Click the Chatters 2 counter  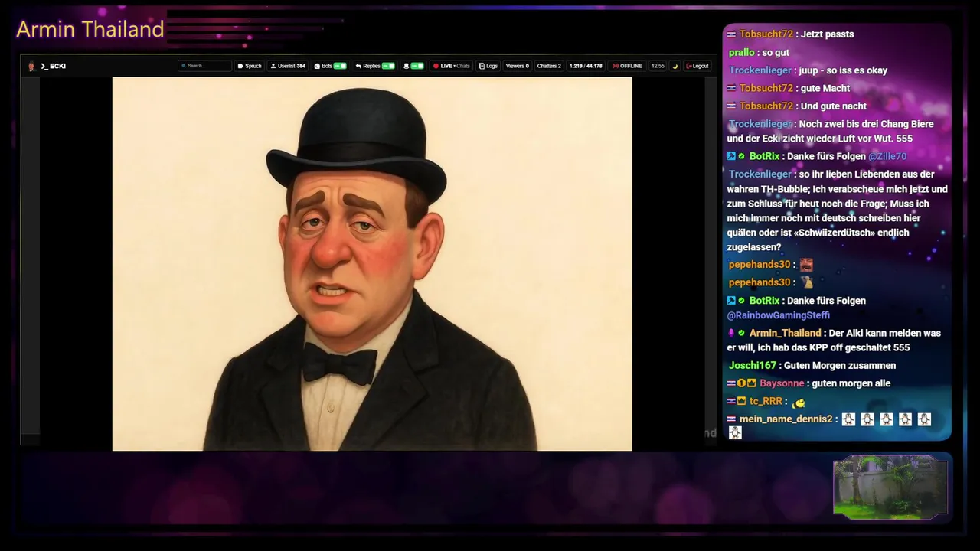(549, 66)
